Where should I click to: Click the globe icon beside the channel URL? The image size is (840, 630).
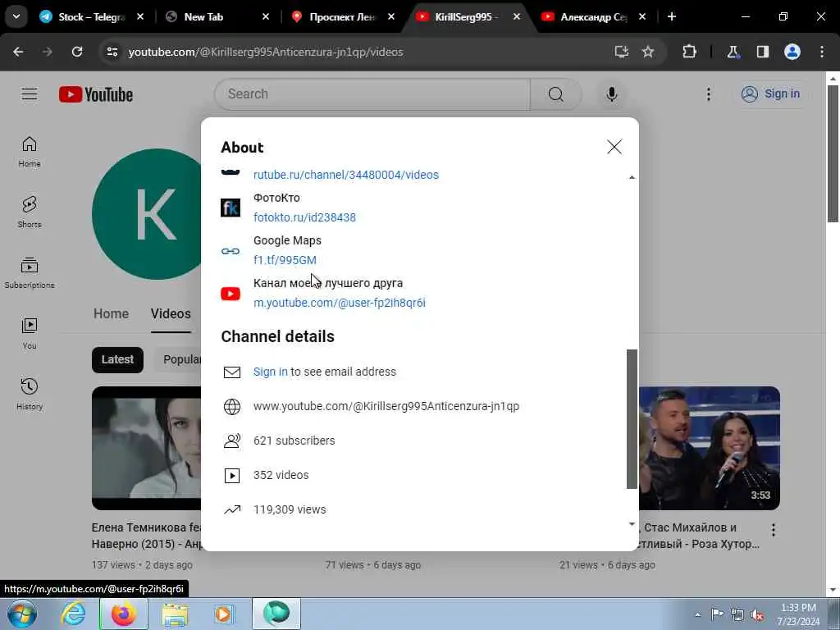pyautogui.click(x=232, y=407)
